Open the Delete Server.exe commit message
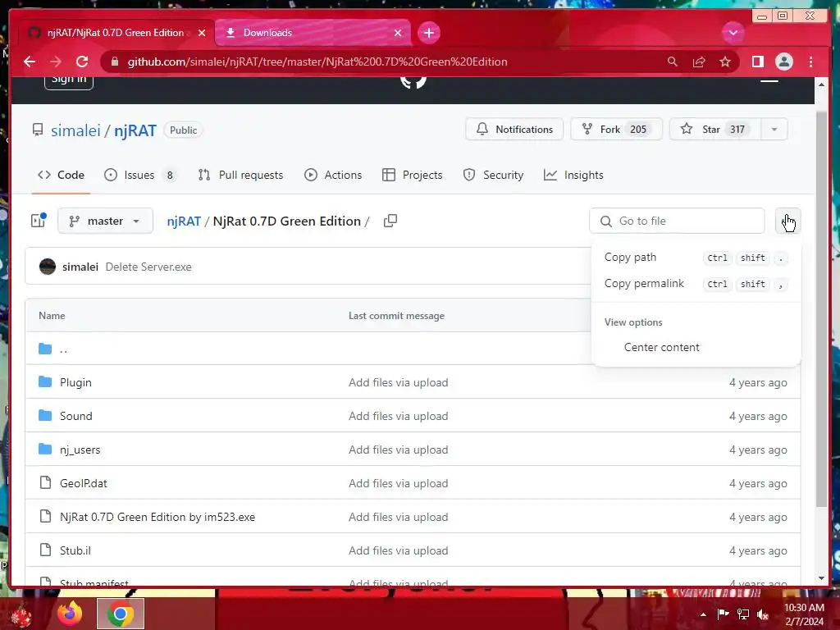840x630 pixels. 148,267
